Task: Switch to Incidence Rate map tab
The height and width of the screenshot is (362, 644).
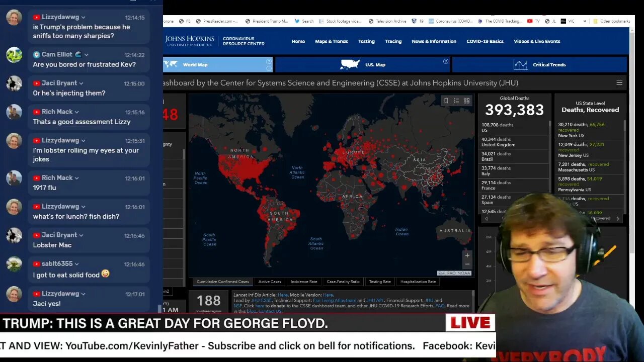Action: pos(304,282)
